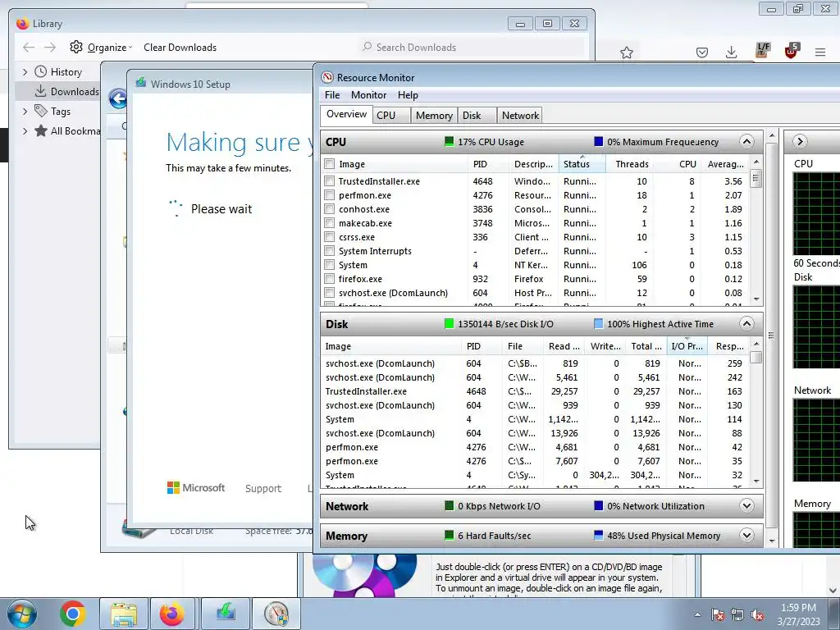Switch to the Memory tab
This screenshot has height=630, width=840.
pyautogui.click(x=434, y=115)
